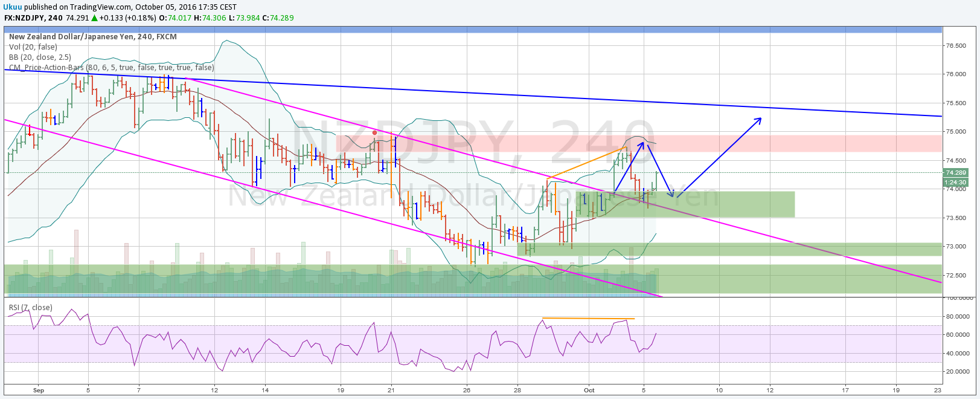Click the 7 date label on time axis

pos(139,391)
